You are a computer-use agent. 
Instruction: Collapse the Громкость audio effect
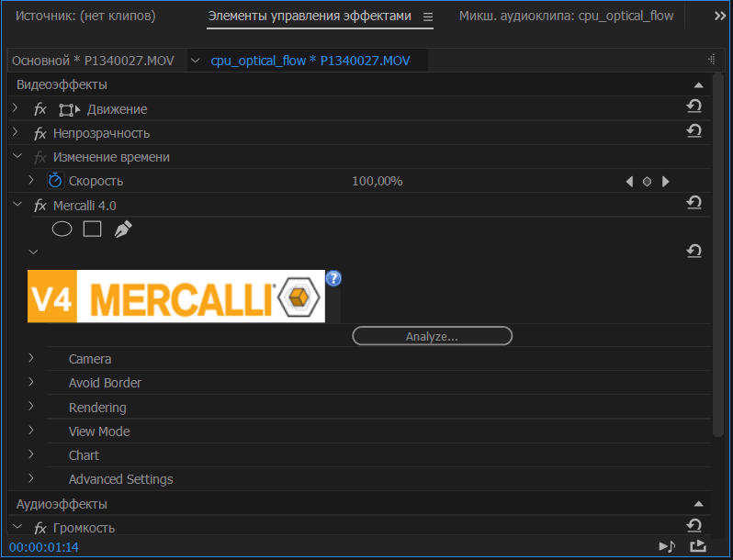[x=17, y=527]
